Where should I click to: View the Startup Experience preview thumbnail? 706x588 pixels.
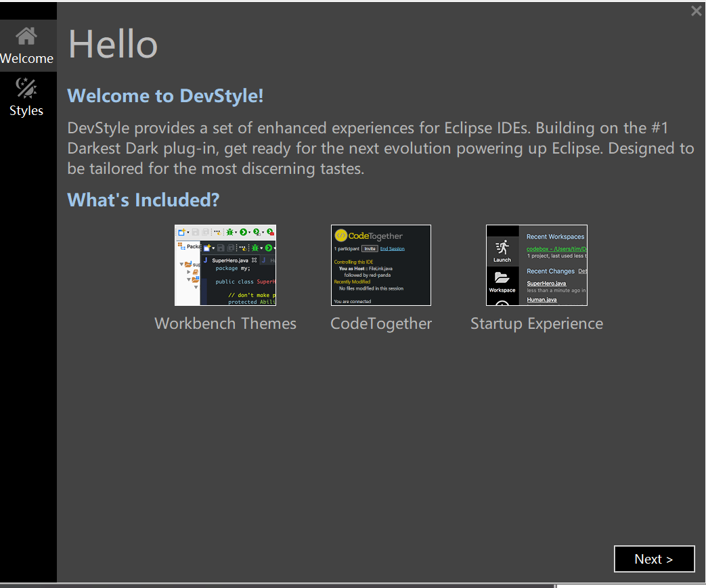[537, 265]
